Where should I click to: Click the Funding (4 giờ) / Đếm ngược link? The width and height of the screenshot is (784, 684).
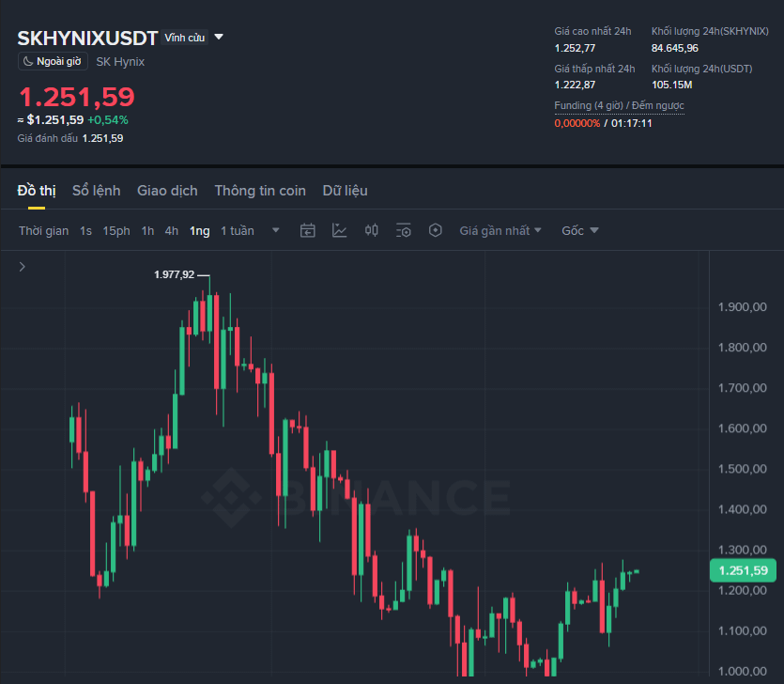tap(619, 105)
